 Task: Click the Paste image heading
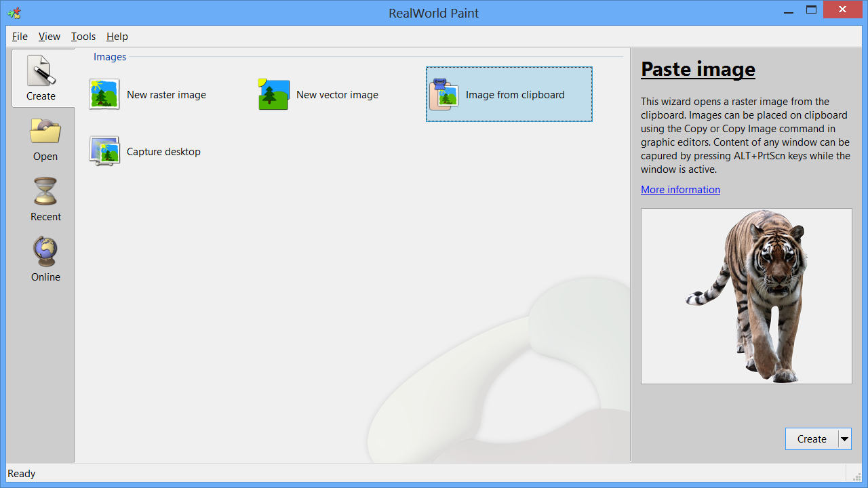(698, 69)
